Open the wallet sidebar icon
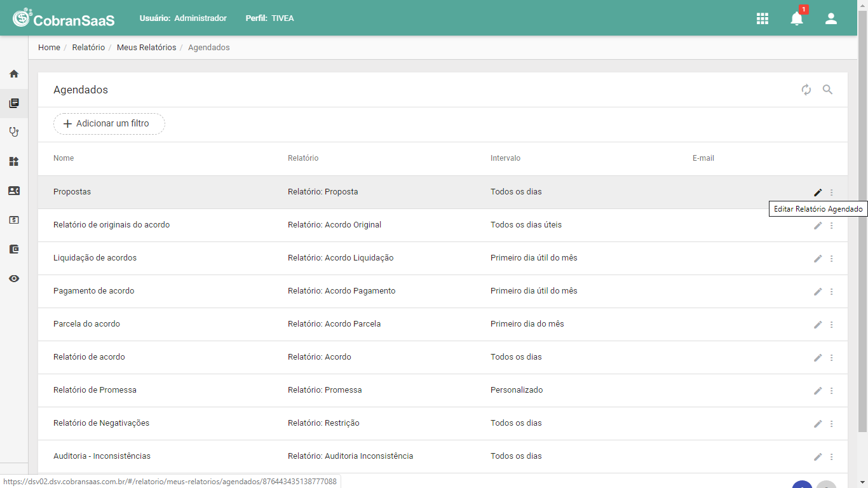 pyautogui.click(x=14, y=249)
